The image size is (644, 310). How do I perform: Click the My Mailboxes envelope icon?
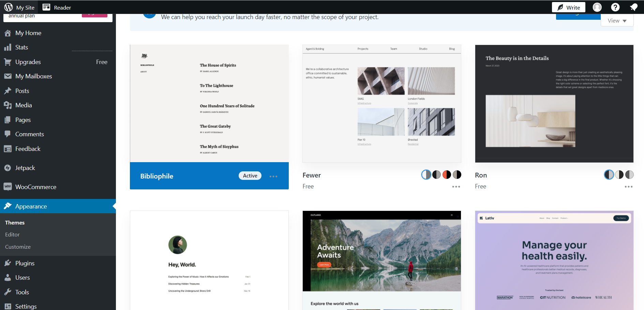(8, 76)
